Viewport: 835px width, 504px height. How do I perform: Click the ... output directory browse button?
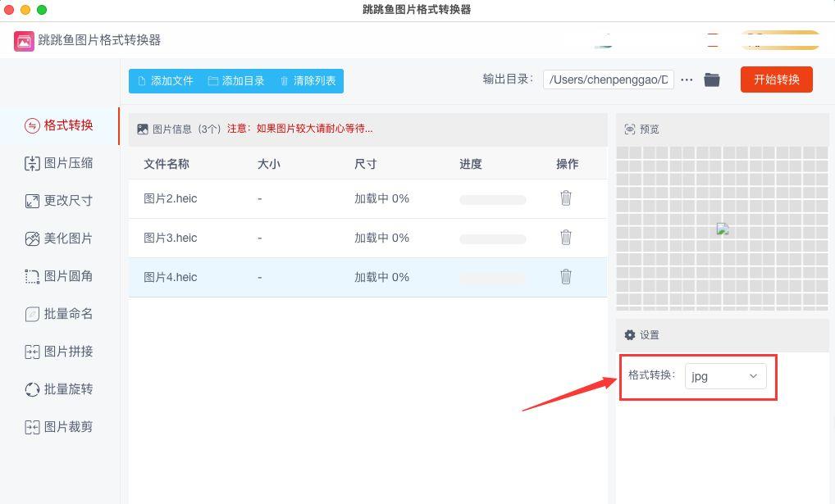(x=687, y=79)
